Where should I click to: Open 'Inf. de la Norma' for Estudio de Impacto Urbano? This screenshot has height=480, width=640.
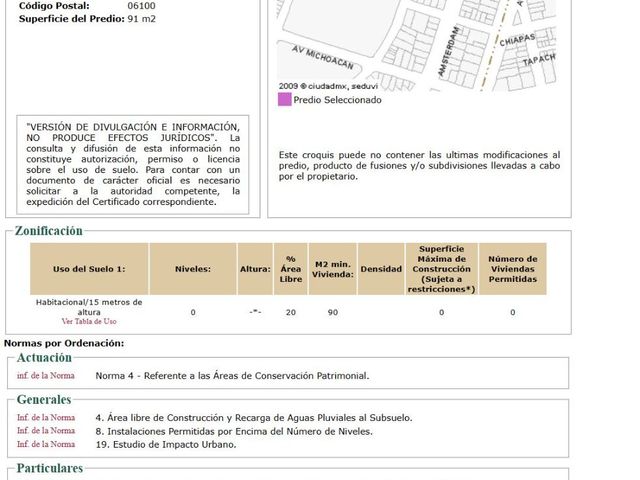tap(46, 444)
